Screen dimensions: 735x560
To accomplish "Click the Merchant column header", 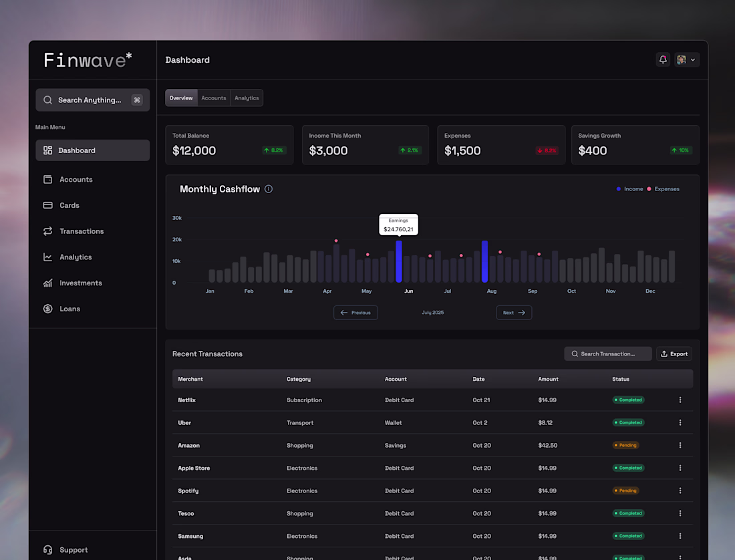I will pos(190,379).
